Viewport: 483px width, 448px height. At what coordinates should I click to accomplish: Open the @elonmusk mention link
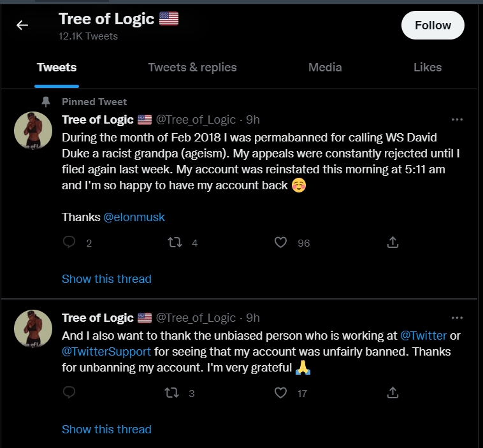click(x=134, y=217)
